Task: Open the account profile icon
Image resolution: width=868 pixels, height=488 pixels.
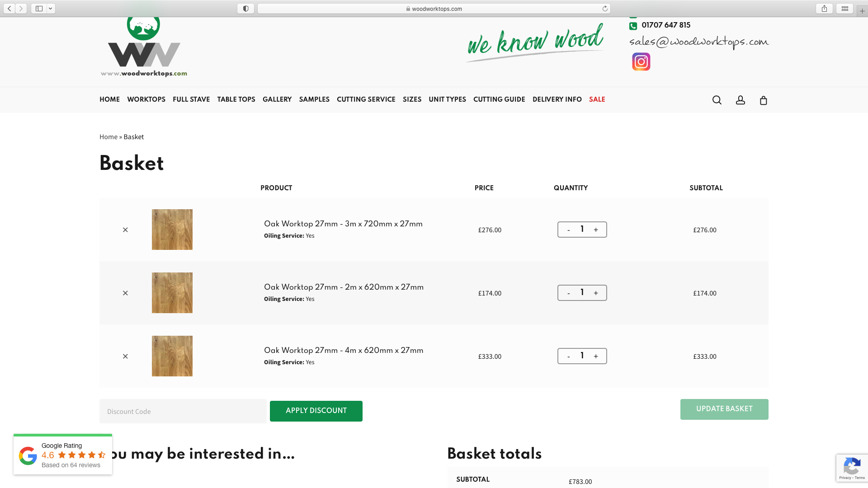Action: tap(740, 100)
